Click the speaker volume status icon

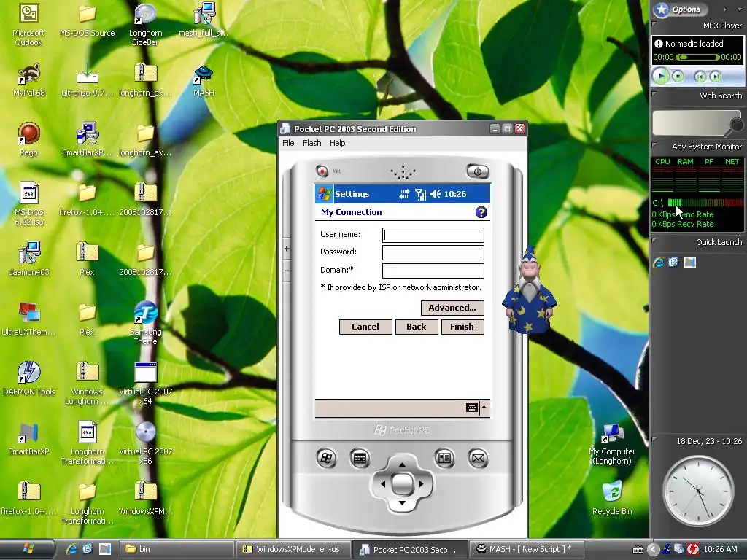435,194
